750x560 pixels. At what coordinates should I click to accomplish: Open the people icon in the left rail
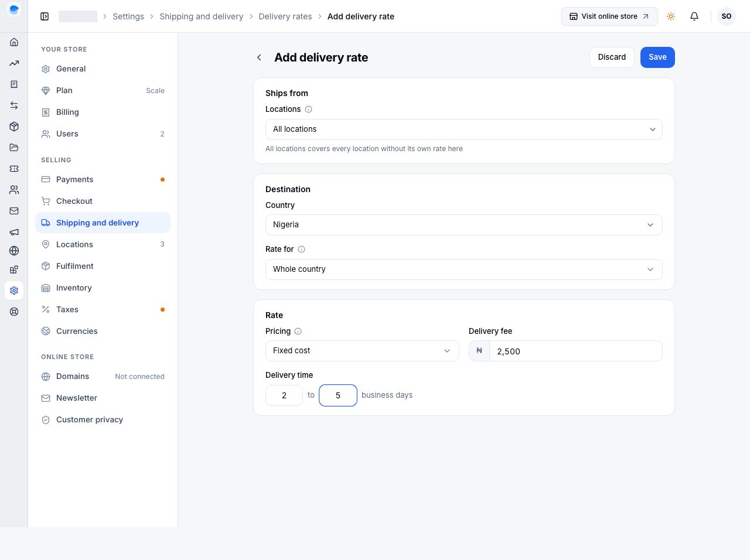tap(14, 190)
